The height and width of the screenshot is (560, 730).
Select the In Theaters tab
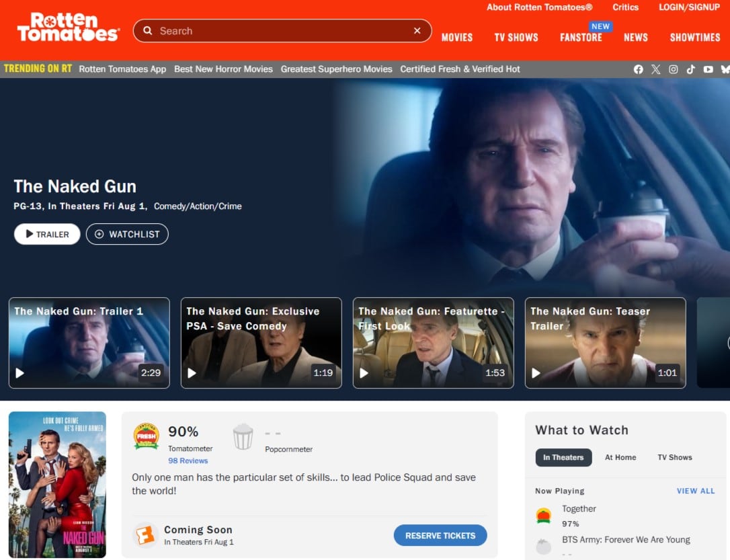pyautogui.click(x=563, y=457)
